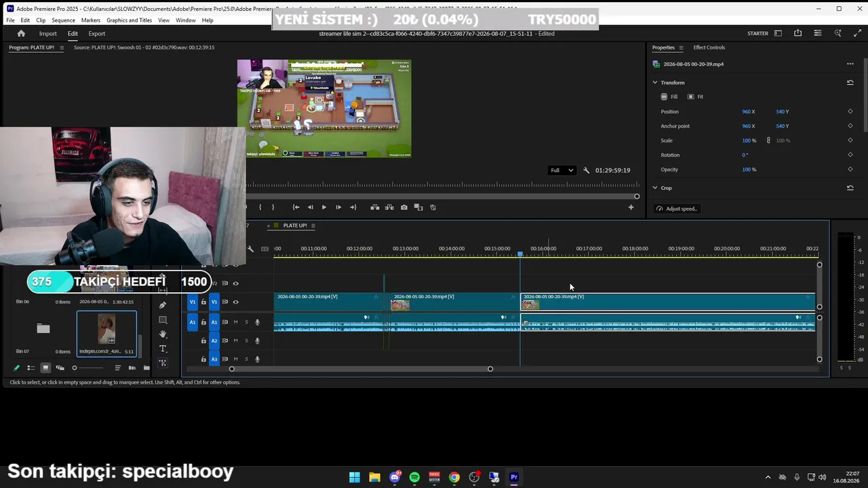Open the Sequence menu
This screenshot has height=488, width=868.
click(63, 20)
